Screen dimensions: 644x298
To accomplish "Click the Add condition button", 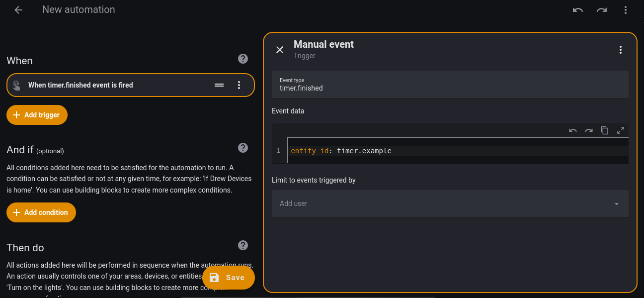I will [41, 212].
